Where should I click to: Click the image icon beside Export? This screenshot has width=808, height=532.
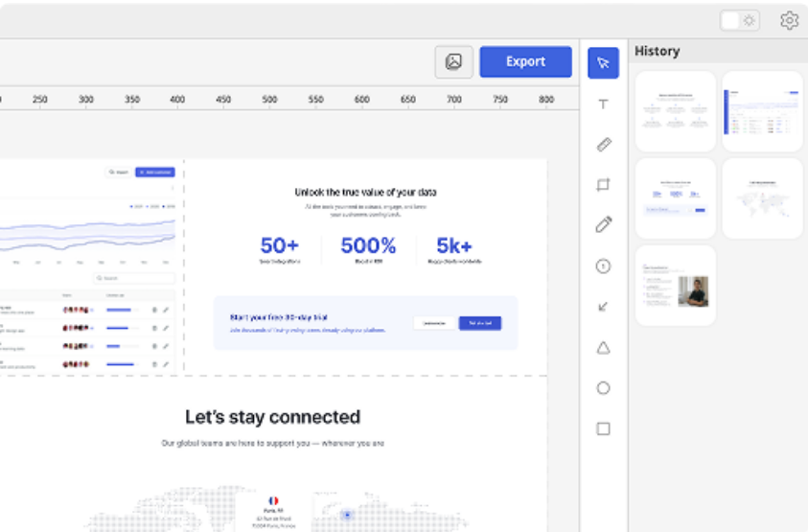(453, 61)
